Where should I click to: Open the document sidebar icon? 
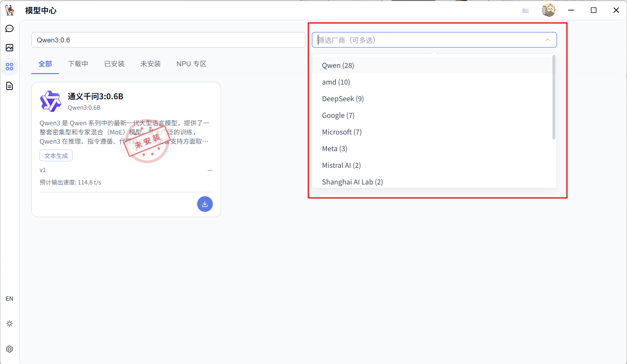coord(9,86)
